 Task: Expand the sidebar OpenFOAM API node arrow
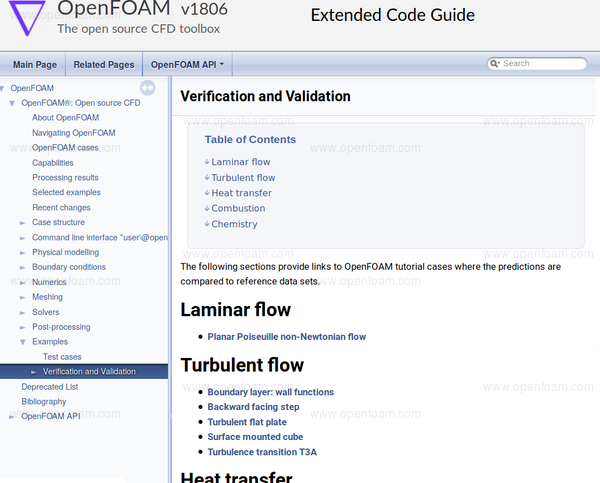12,417
